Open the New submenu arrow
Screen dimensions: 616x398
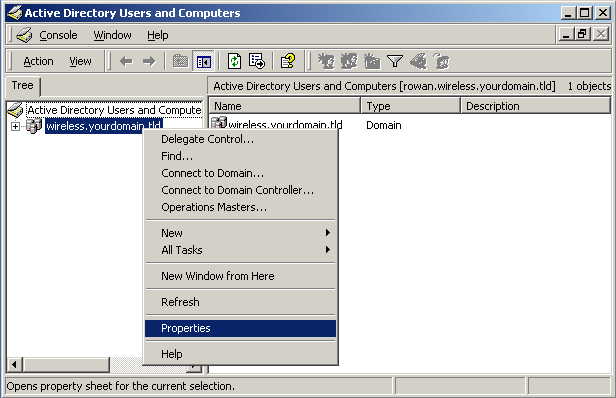coord(328,233)
